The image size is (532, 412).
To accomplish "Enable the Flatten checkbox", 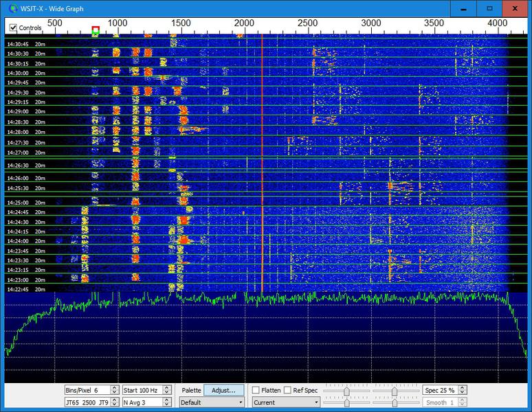I will coord(256,390).
